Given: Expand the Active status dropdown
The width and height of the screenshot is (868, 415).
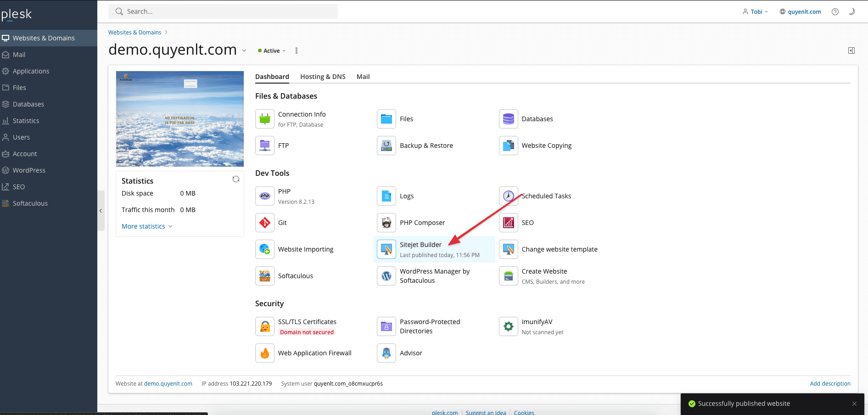Looking at the screenshot, I should (x=272, y=51).
